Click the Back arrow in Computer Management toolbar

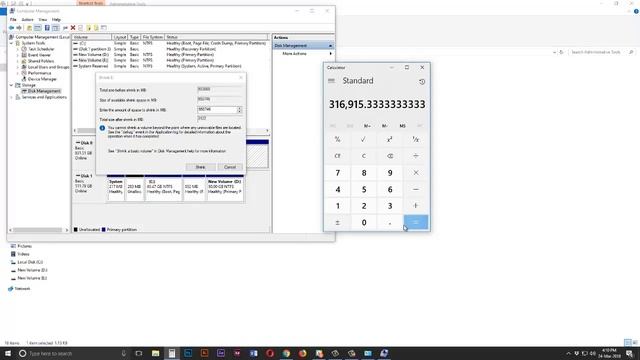[x=11, y=28]
